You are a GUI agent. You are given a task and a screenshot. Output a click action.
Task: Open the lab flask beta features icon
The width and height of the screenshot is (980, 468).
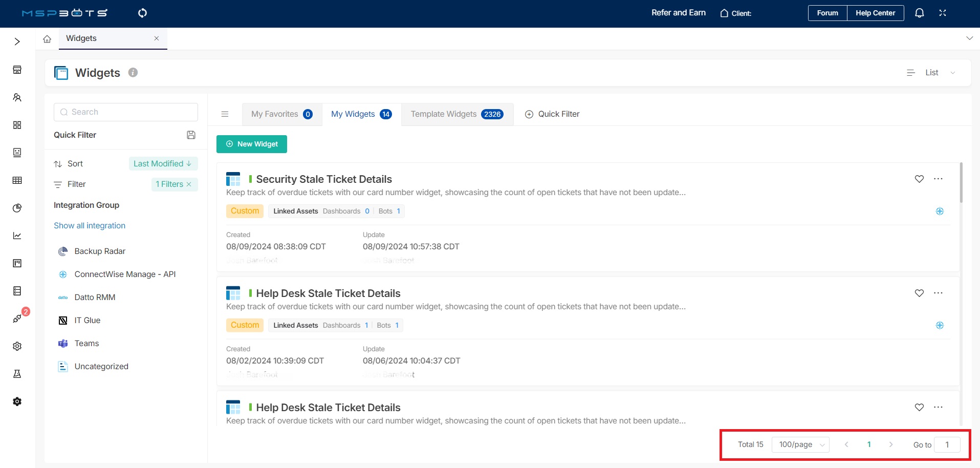17,374
